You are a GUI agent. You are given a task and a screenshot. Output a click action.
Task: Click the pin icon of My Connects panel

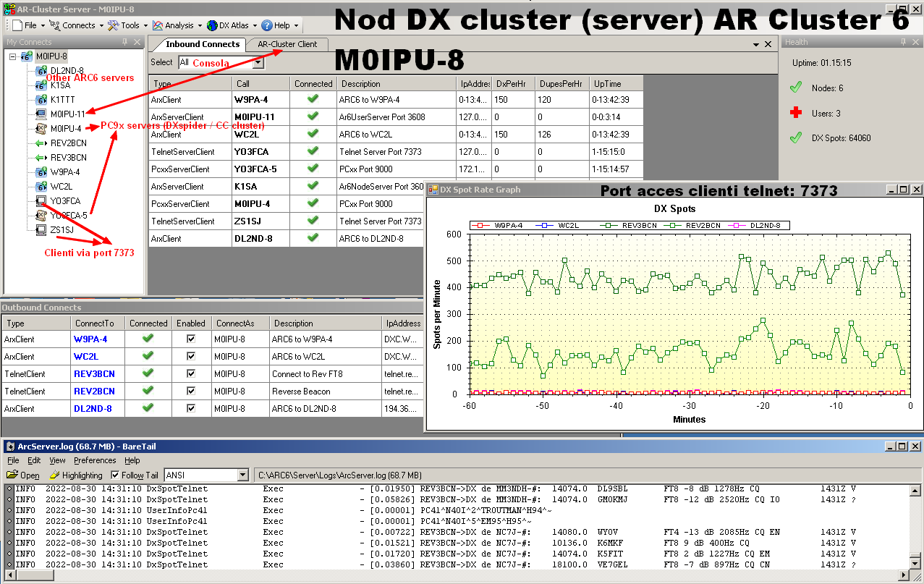[124, 42]
